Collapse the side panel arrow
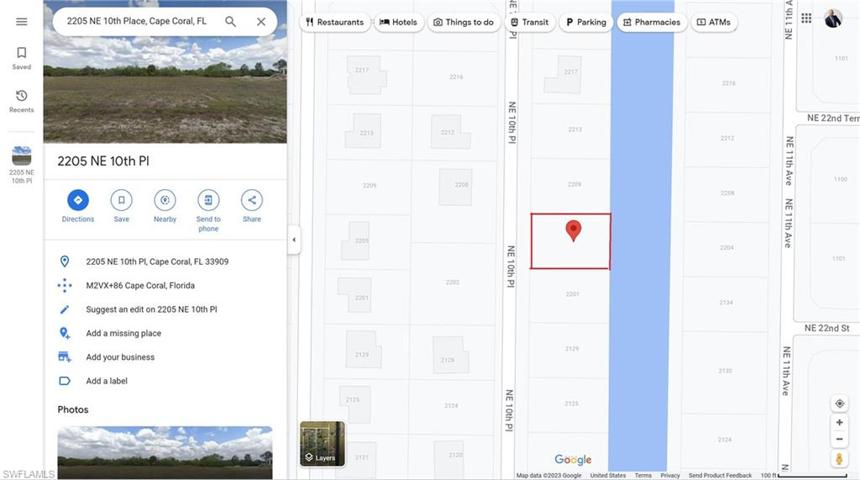860x480 pixels. pos(294,240)
